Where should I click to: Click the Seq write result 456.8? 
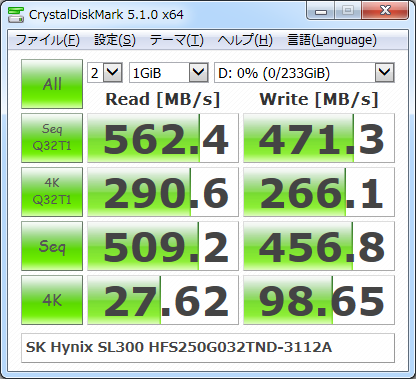[x=319, y=246]
